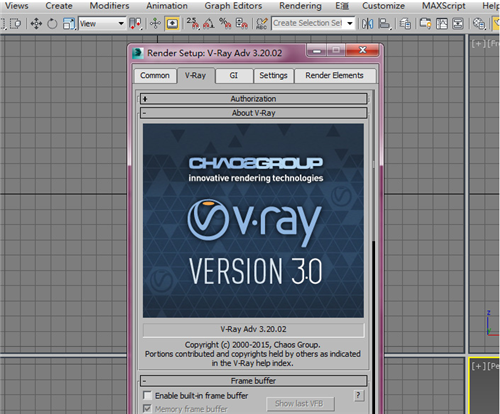Toggle Keyboard Shortcut Override icon

tap(172, 24)
